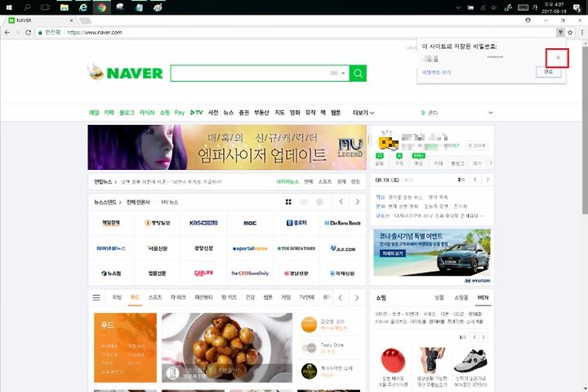Select the 게임 topic tab

[x=286, y=297]
